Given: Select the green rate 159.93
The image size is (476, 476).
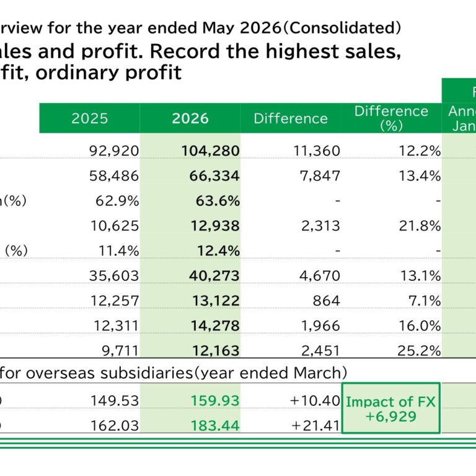Looking at the screenshot, I should pyautogui.click(x=215, y=401).
